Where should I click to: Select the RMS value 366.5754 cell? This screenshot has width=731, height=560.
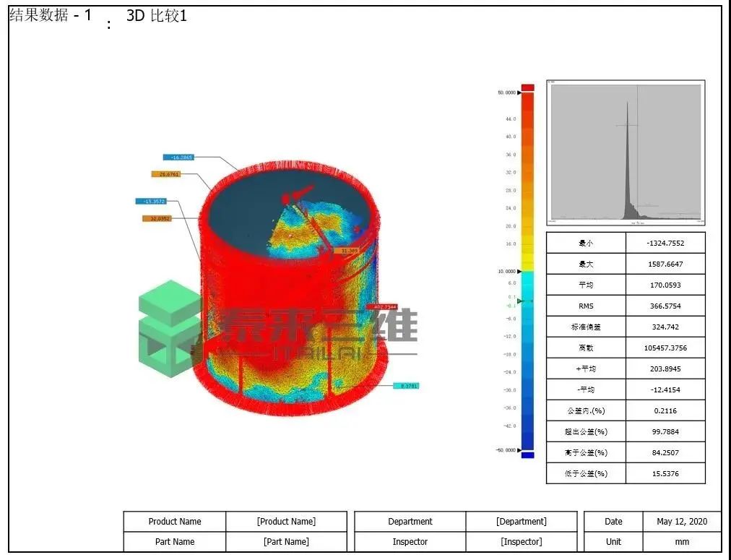665,306
